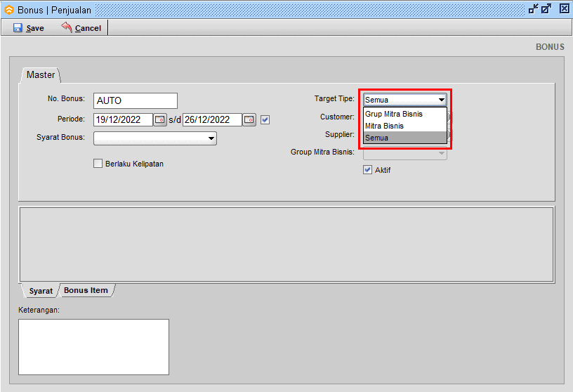
Task: Collapse the Target Tipe dropdown arrow
Action: [441, 100]
